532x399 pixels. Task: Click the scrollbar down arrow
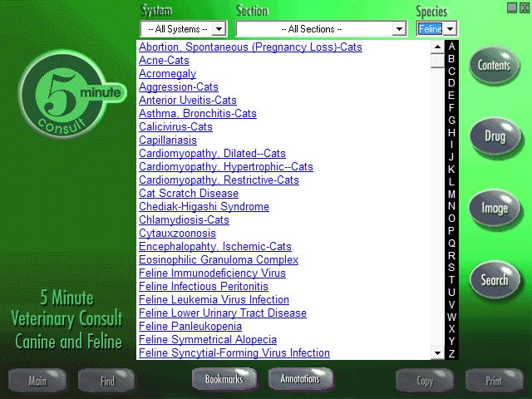(x=437, y=352)
